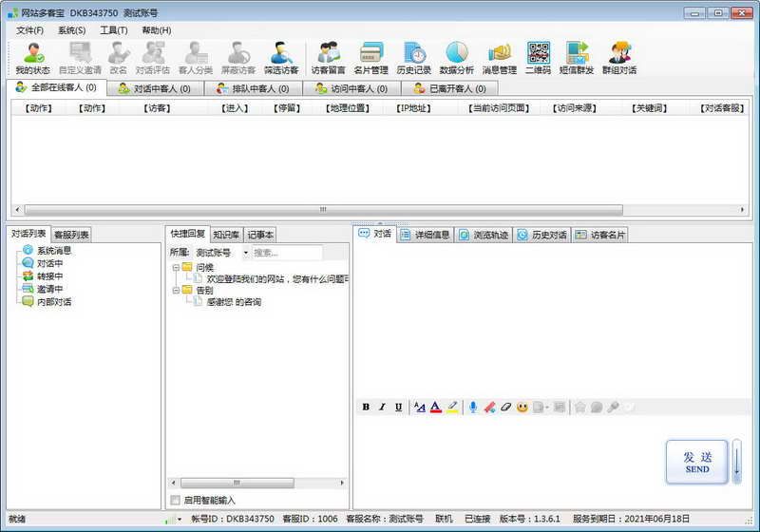Click the 【IP地址】 column header
The height and width of the screenshot is (532, 760).
413,108
